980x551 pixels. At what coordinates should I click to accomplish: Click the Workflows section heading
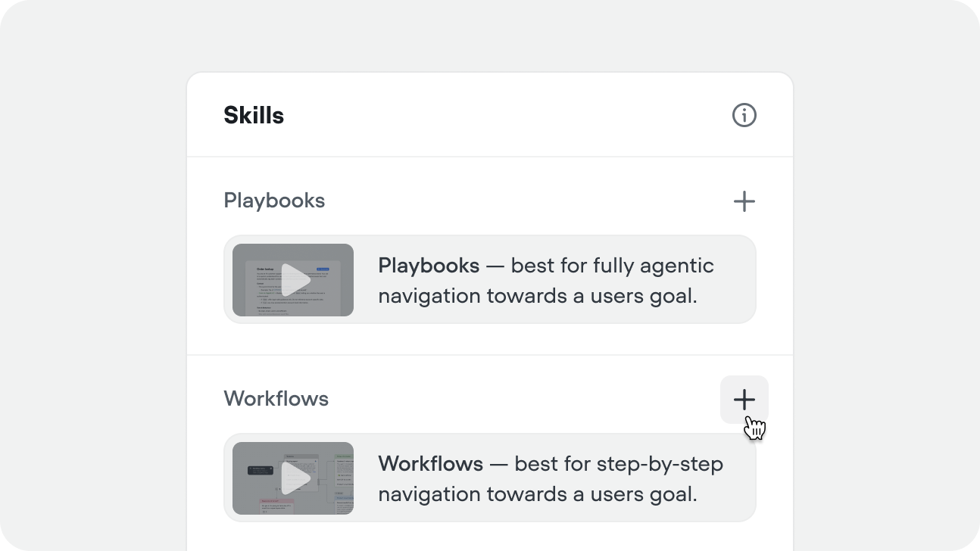point(276,399)
